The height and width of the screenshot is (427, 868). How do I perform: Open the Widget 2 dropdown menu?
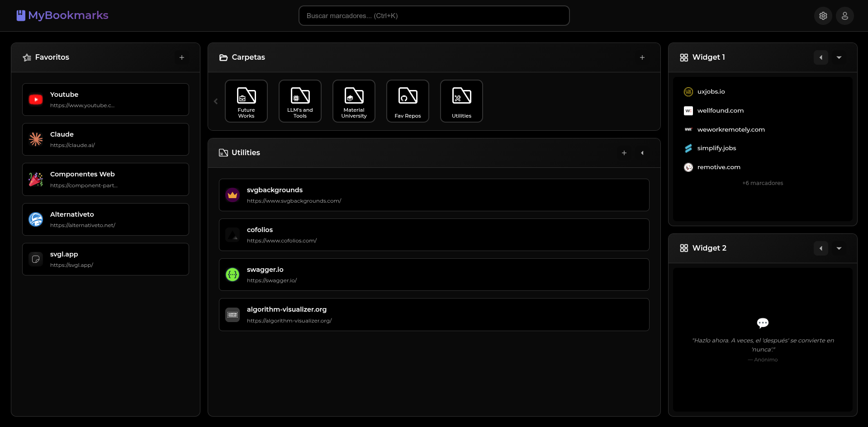(839, 248)
